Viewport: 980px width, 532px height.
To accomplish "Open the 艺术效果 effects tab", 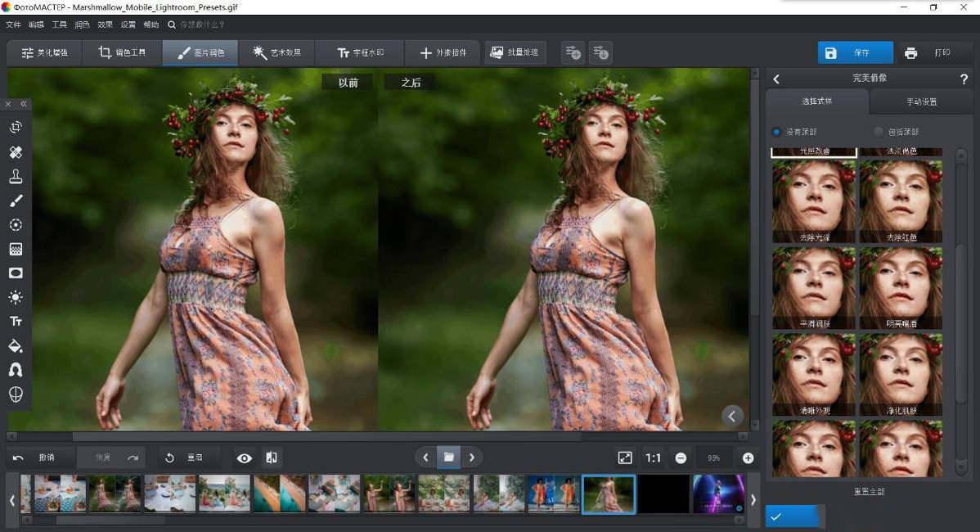I will [276, 52].
